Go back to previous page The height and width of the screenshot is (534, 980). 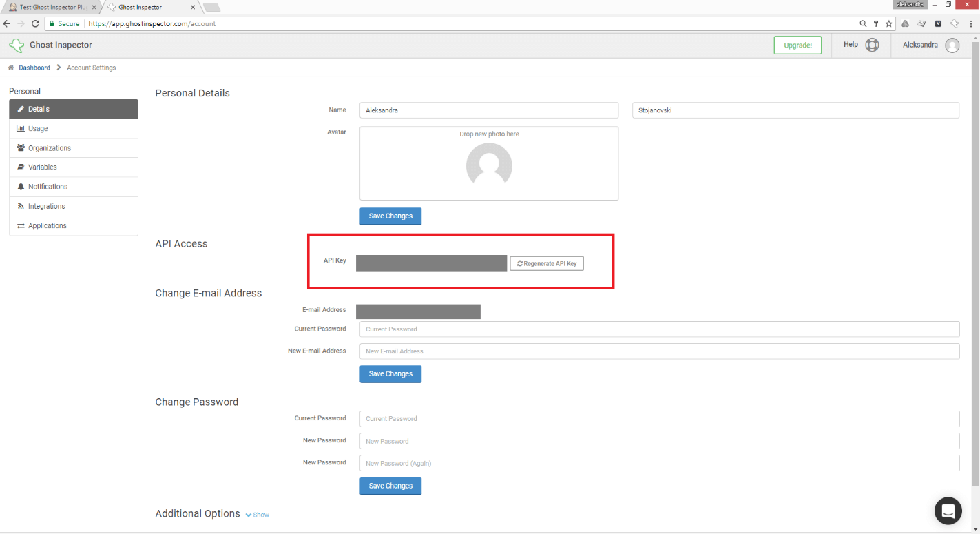point(8,23)
